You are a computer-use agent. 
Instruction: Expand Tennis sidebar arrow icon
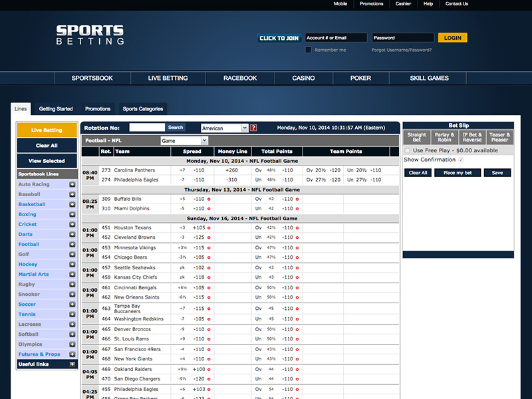(x=72, y=314)
